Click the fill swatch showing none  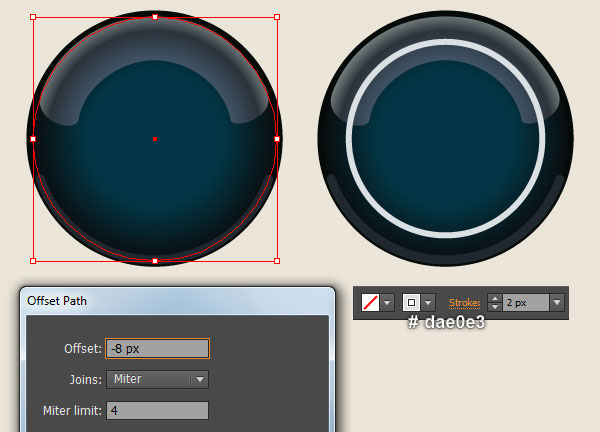(x=370, y=303)
